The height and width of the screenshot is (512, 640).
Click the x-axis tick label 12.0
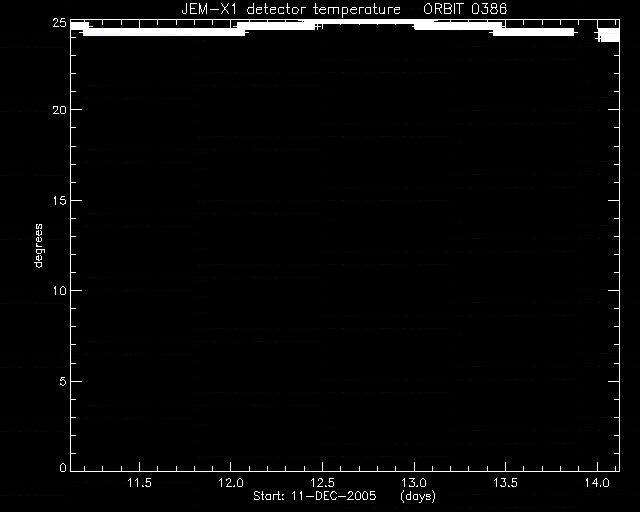pyautogui.click(x=231, y=483)
